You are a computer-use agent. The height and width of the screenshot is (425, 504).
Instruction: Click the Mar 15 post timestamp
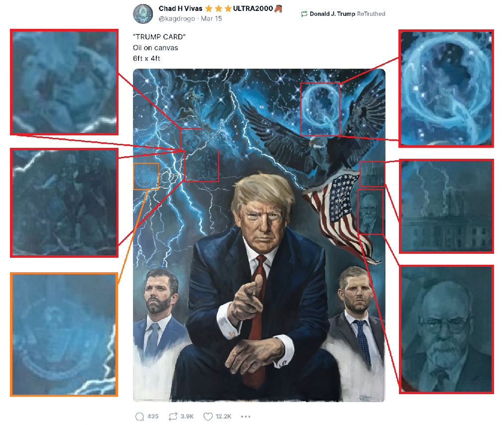click(x=211, y=18)
